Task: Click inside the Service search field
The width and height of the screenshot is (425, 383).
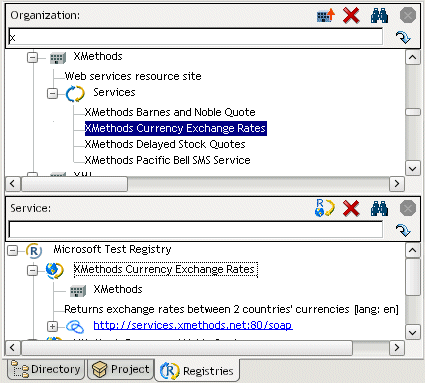Action: tap(196, 230)
